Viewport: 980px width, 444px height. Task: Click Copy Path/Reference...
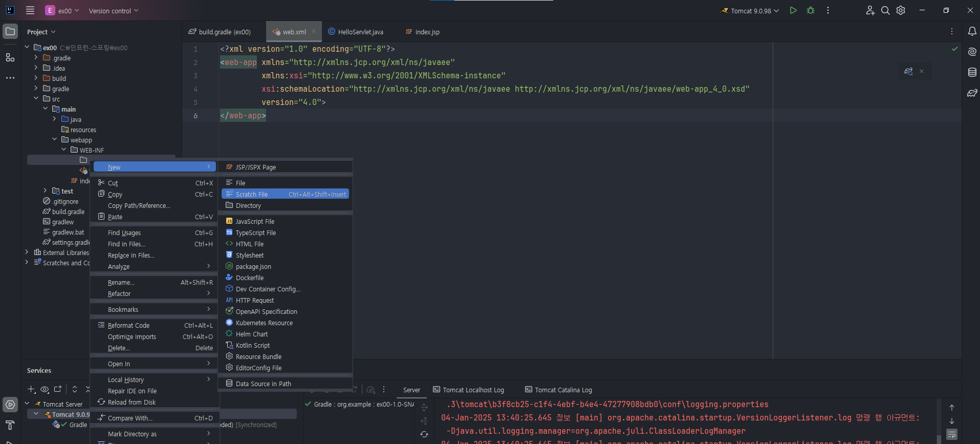click(155, 205)
